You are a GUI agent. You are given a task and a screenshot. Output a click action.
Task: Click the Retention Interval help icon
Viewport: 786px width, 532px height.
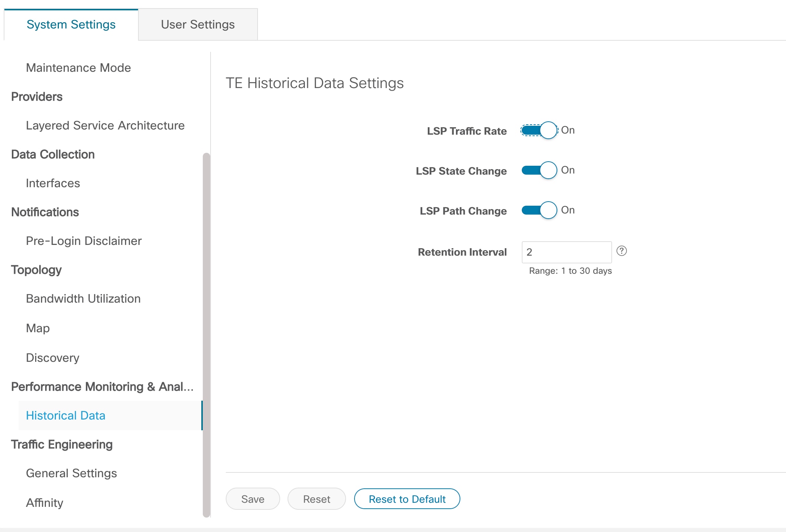pos(622,251)
